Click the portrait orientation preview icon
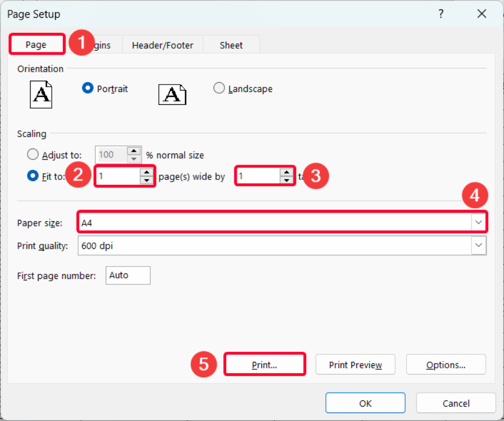This screenshot has height=421, width=504. point(41,94)
